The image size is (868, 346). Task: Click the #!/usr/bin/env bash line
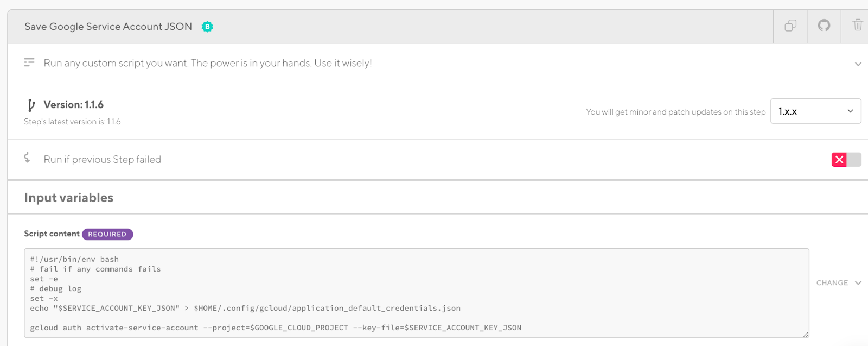pyautogui.click(x=74, y=259)
